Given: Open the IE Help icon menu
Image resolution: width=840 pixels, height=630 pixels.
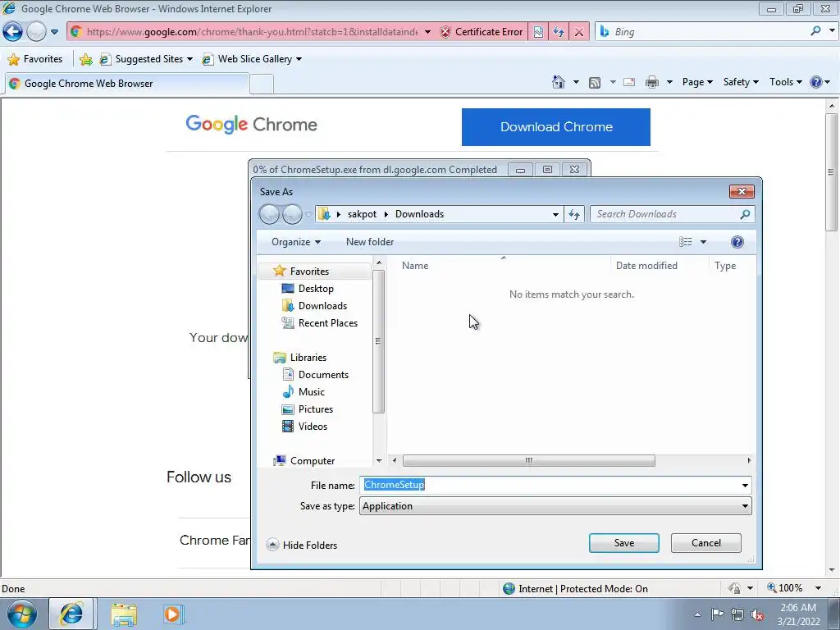Looking at the screenshot, I should pos(820,82).
